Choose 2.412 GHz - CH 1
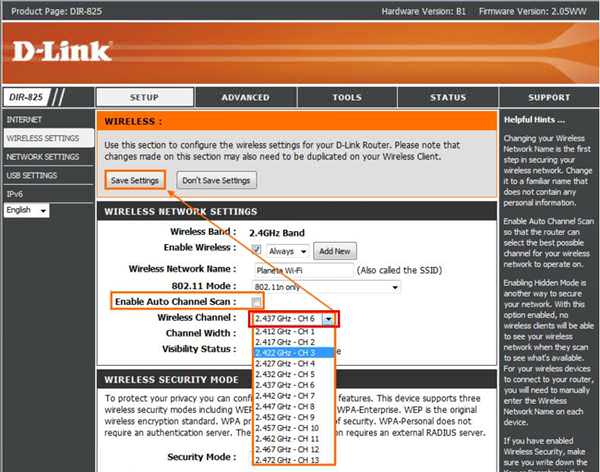The height and width of the screenshot is (472, 600). (294, 332)
